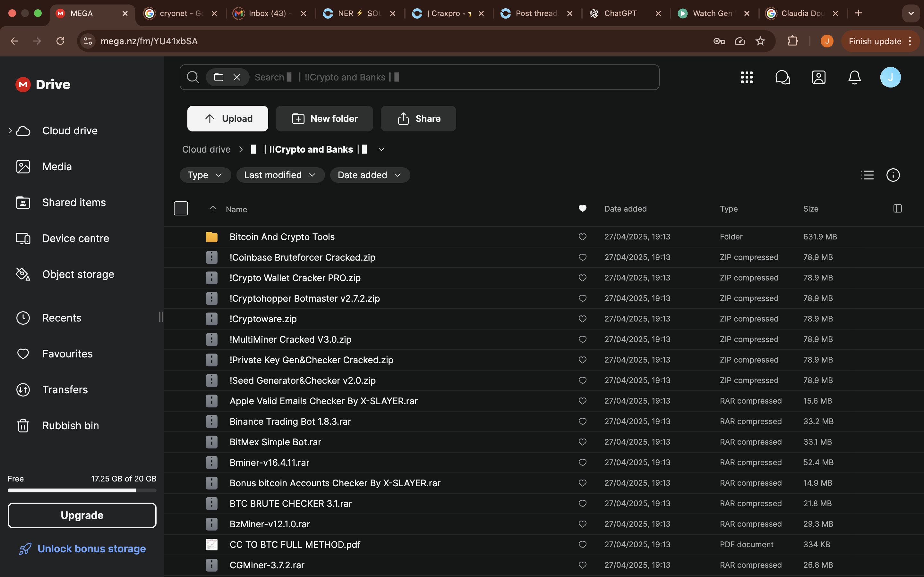
Task: Expand the Last modified filter dropdown
Action: point(280,175)
